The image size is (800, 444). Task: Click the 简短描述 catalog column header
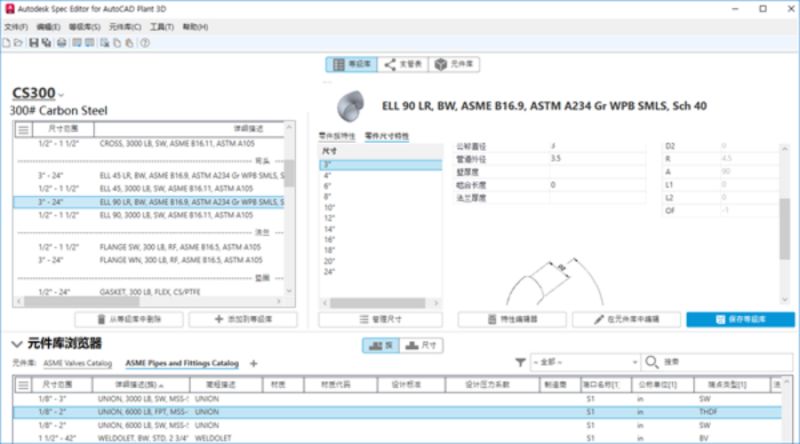tap(227, 385)
